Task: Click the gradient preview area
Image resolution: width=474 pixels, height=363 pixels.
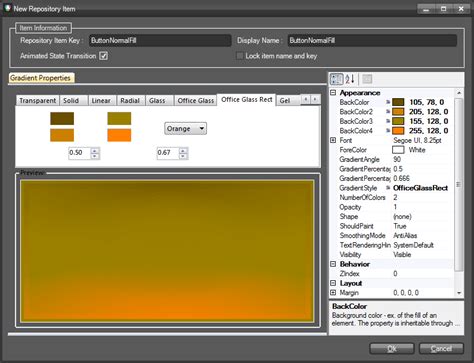Action: (167, 251)
